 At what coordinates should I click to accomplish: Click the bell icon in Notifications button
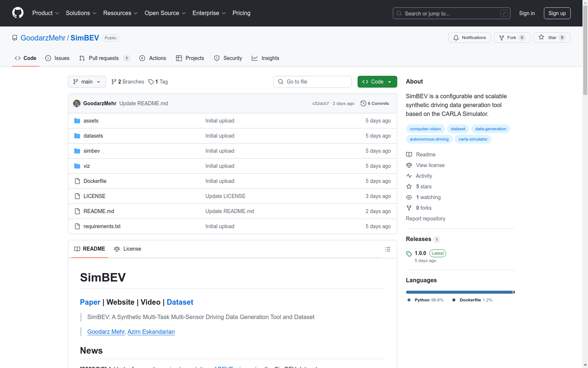(456, 38)
